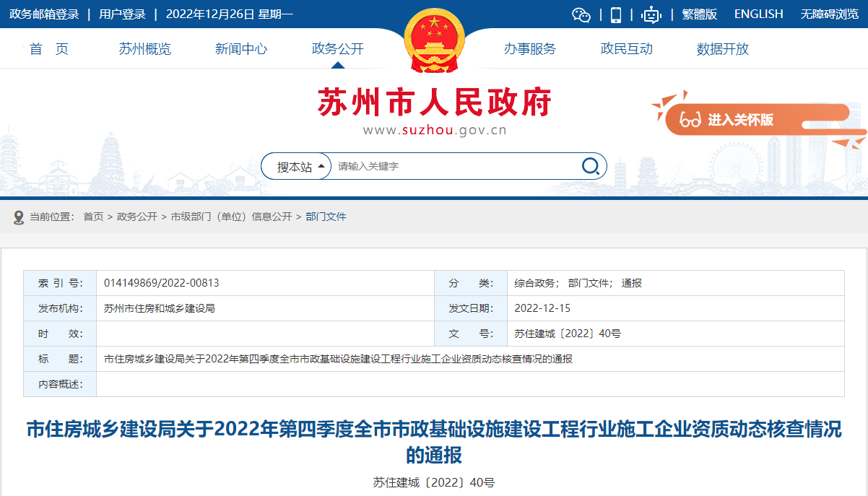Click the 发文日期 label cell
The width and height of the screenshot is (868, 496).
(x=470, y=308)
